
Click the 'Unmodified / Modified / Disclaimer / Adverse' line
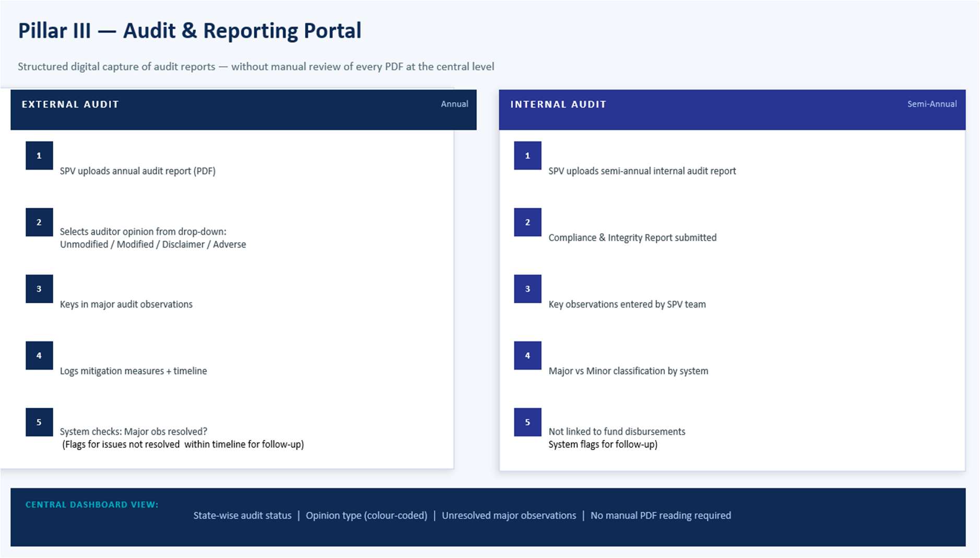pos(152,244)
